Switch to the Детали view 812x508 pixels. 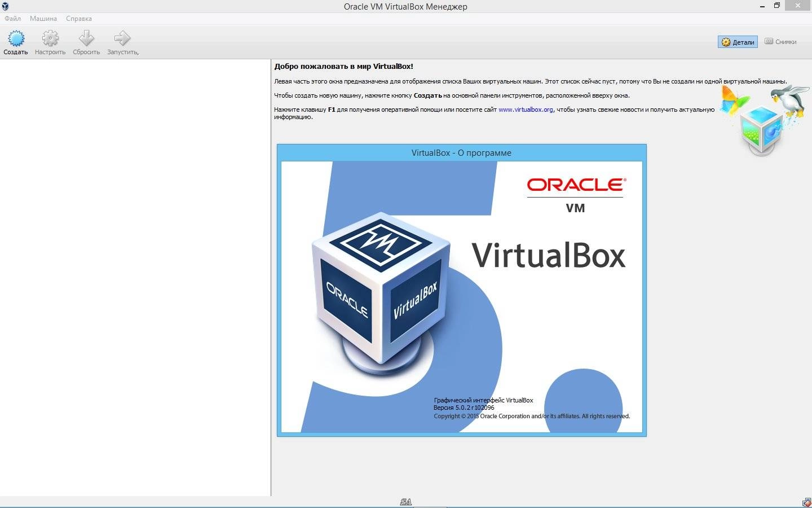click(738, 42)
